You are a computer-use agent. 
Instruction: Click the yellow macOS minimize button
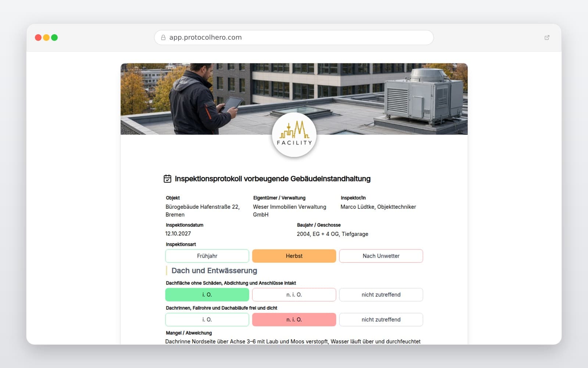coord(46,38)
